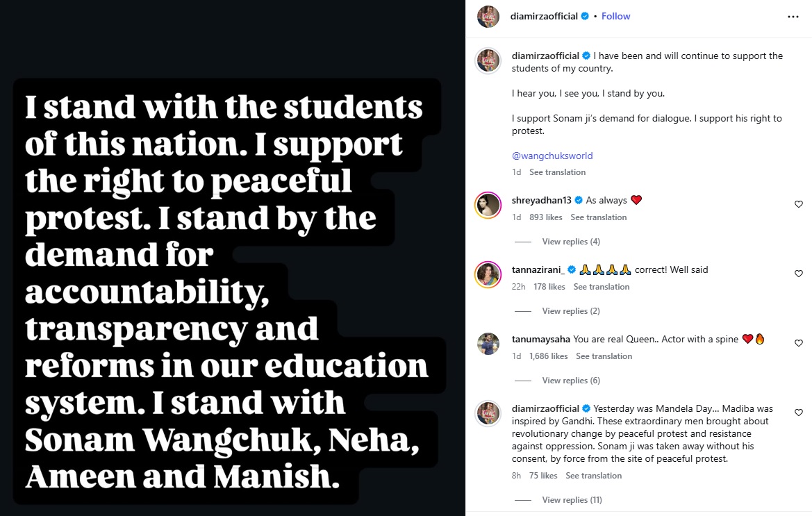Like shreyadhan13's comment with the heart

coord(799,204)
